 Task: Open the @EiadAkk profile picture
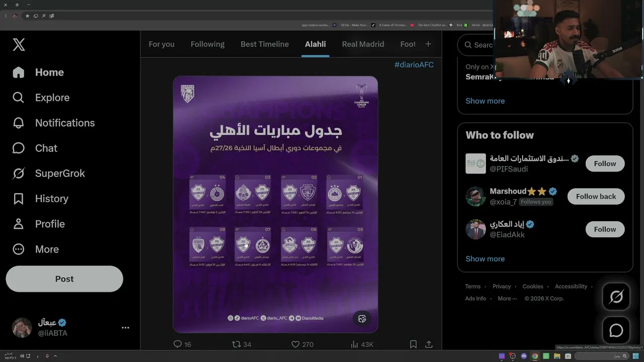pyautogui.click(x=475, y=229)
